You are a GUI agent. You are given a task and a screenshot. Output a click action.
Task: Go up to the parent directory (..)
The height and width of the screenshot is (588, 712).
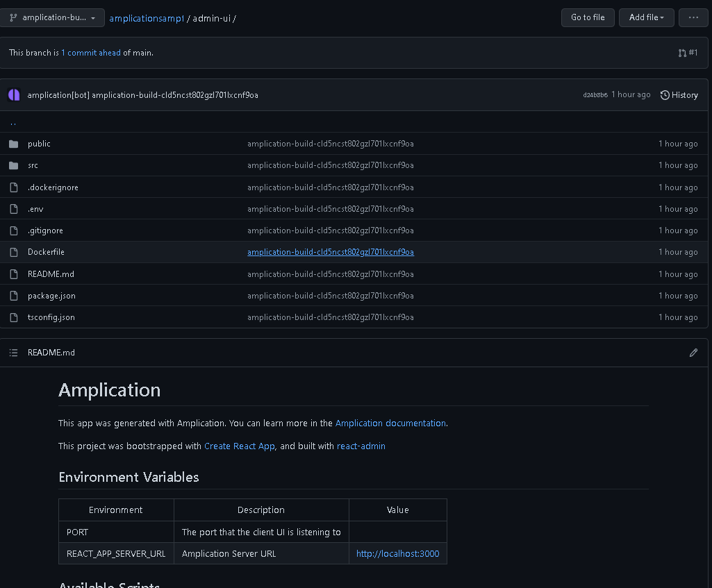pos(13,122)
